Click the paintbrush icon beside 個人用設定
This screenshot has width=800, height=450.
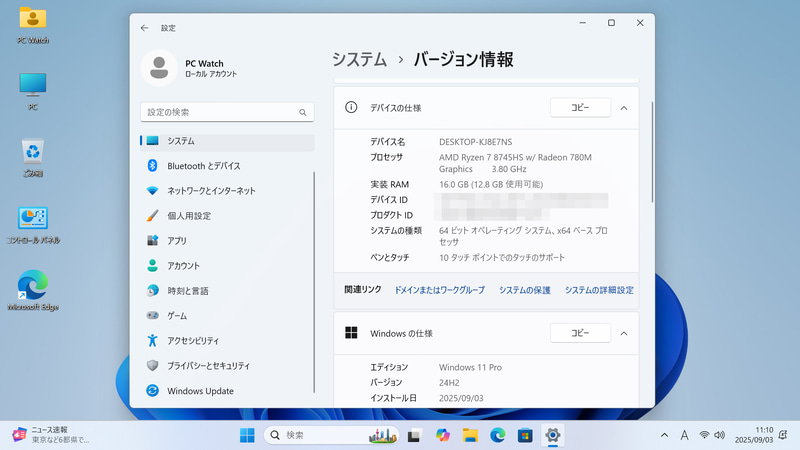pos(152,216)
